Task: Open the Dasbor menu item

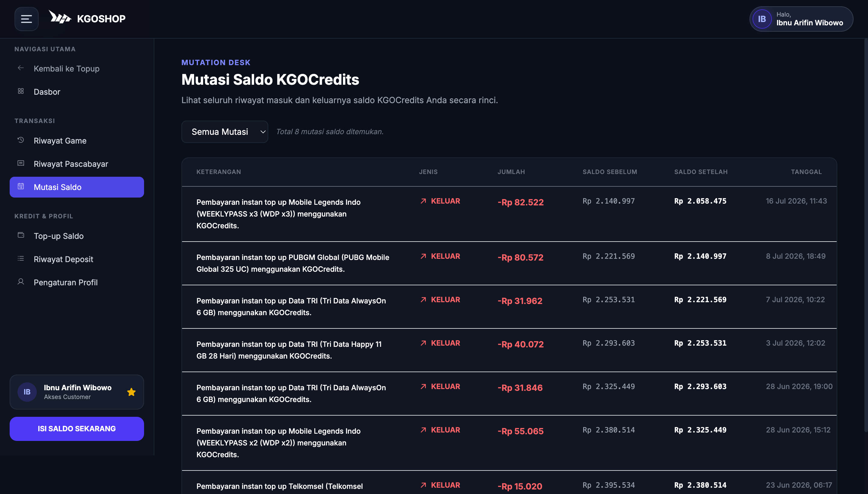Action: pyautogui.click(x=77, y=92)
